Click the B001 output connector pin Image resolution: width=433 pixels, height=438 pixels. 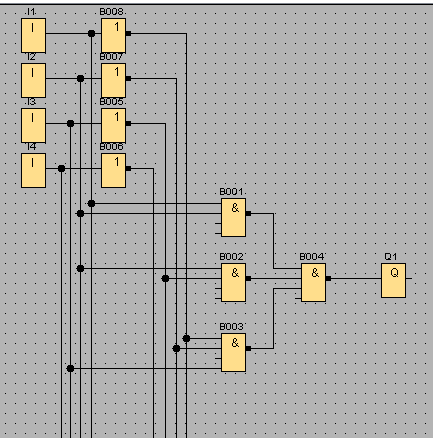(248, 213)
